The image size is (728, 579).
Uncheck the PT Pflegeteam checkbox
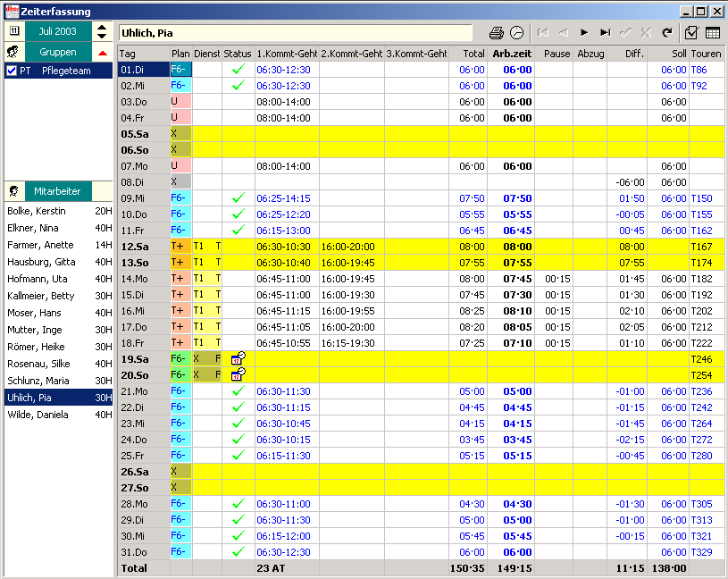pyautogui.click(x=12, y=71)
